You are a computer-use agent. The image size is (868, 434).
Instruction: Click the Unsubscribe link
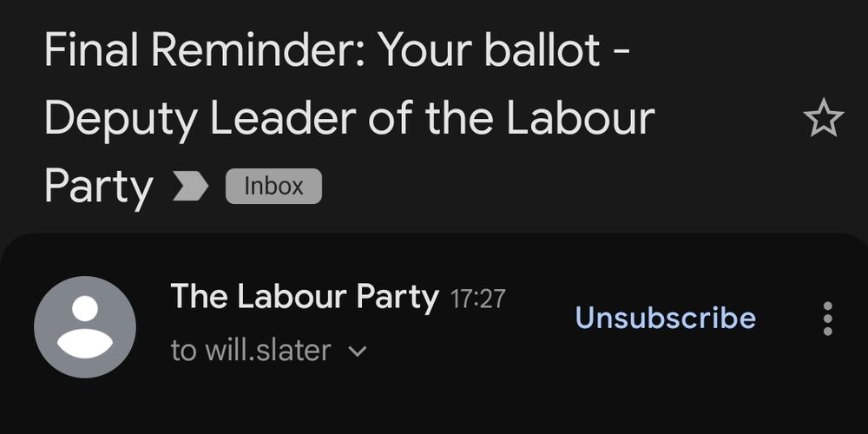pos(665,318)
